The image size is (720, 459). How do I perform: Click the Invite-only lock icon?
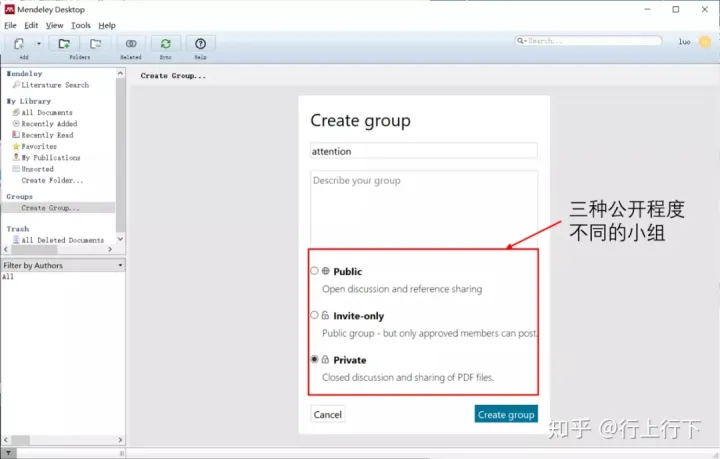326,315
